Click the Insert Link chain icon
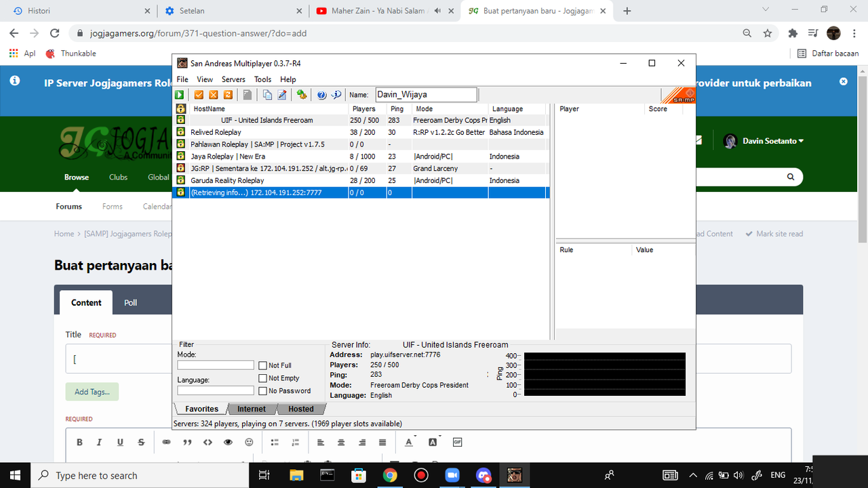Screen dimensions: 868x488 point(166,442)
